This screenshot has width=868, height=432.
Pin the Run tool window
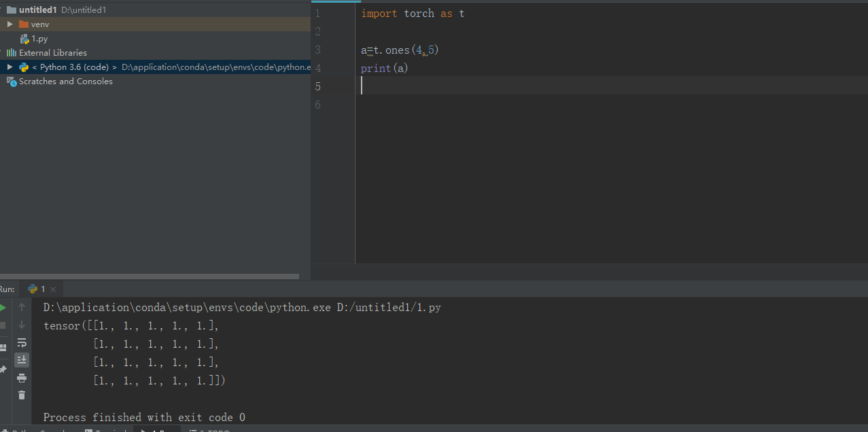click(x=2, y=370)
